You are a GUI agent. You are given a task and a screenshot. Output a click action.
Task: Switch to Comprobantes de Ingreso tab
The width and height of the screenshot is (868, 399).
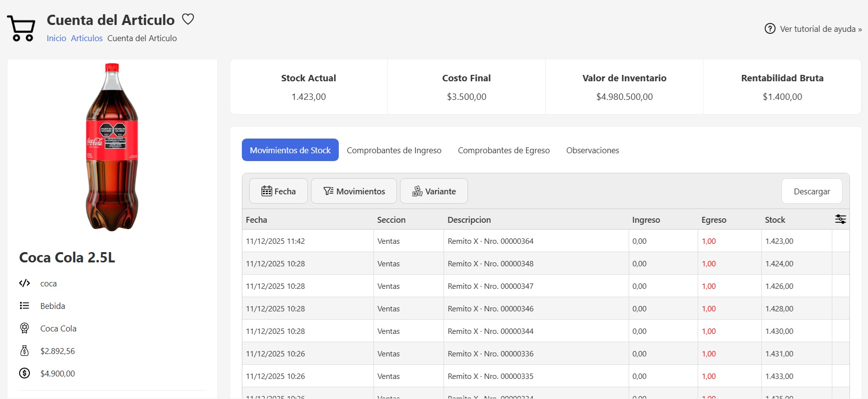coord(394,150)
